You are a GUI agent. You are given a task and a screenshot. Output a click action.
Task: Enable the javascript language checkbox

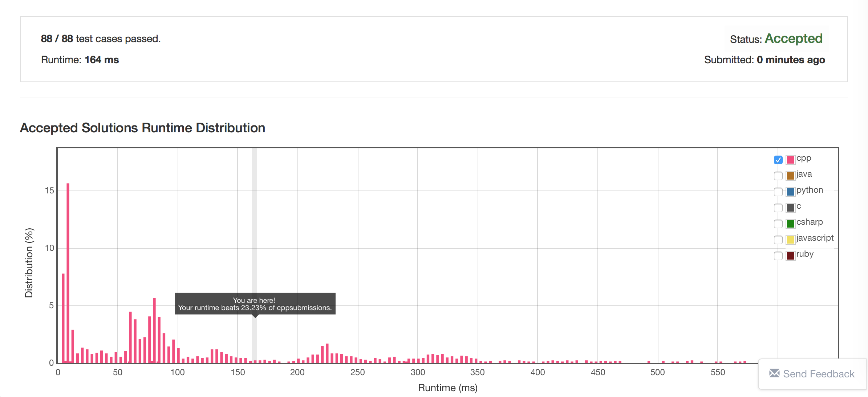click(778, 240)
